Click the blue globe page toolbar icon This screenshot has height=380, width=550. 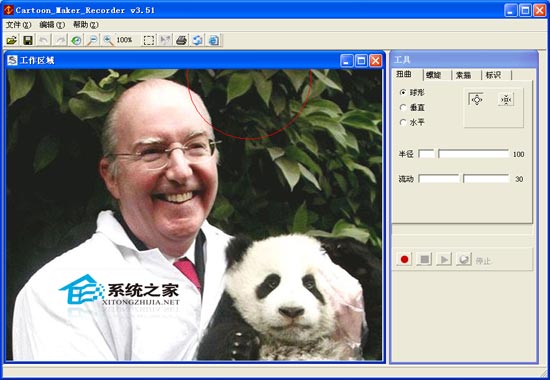click(x=213, y=40)
